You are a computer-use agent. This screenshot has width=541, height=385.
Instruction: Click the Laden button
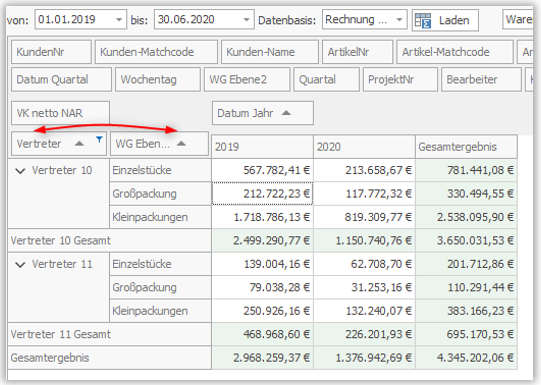[x=445, y=20]
